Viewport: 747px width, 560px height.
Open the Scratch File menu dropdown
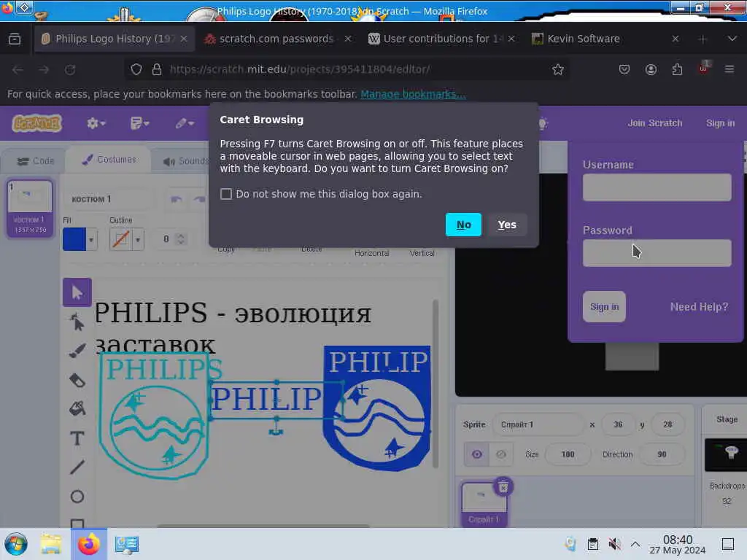(x=139, y=123)
